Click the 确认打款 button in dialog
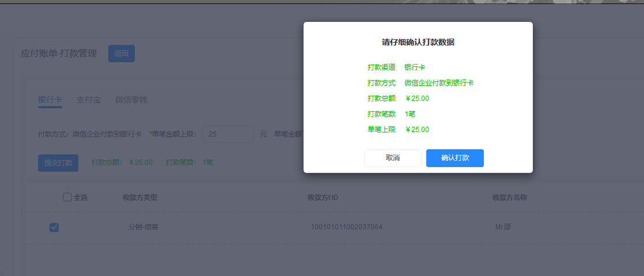 tap(454, 158)
